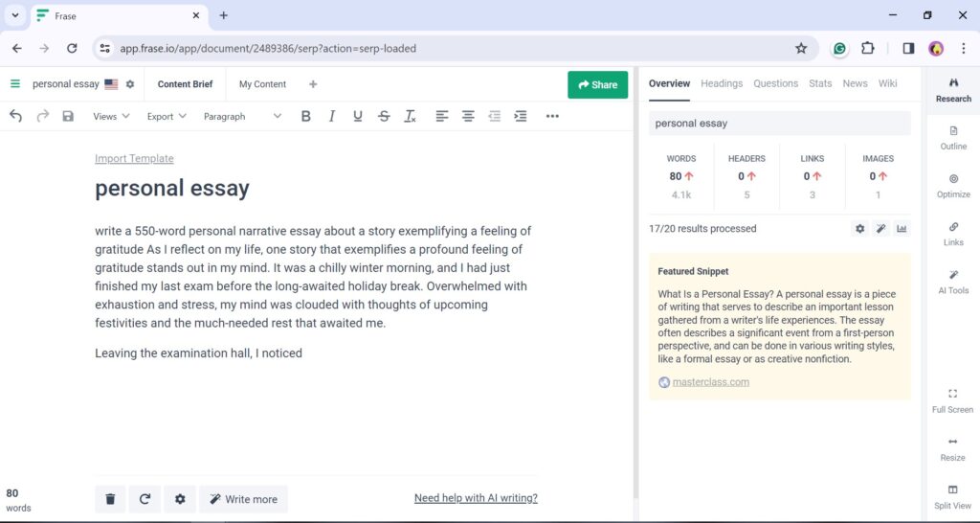
Task: Open a new browser tab
Action: (224, 15)
